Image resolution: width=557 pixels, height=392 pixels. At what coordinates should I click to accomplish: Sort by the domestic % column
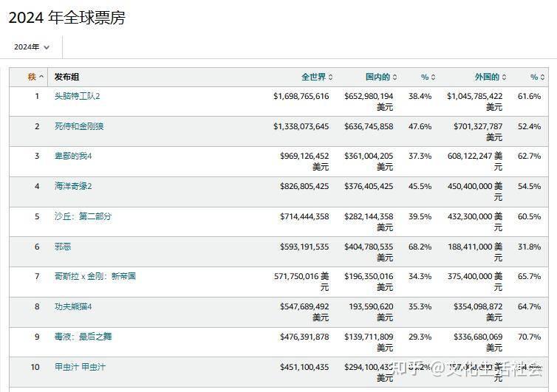[428, 77]
